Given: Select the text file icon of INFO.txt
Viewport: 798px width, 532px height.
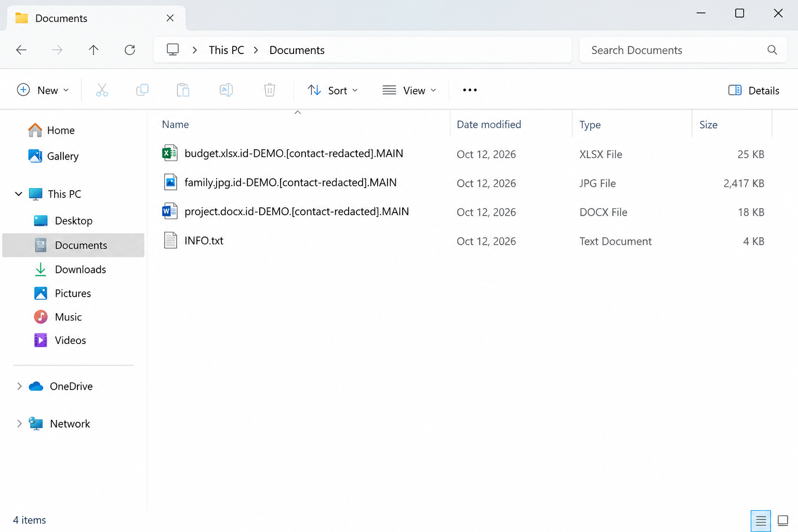Looking at the screenshot, I should point(170,241).
